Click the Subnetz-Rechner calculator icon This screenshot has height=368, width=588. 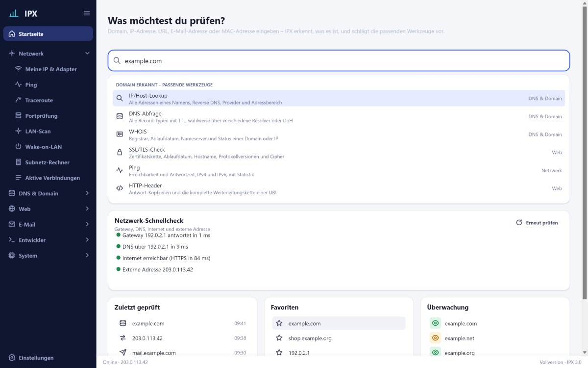click(x=19, y=162)
